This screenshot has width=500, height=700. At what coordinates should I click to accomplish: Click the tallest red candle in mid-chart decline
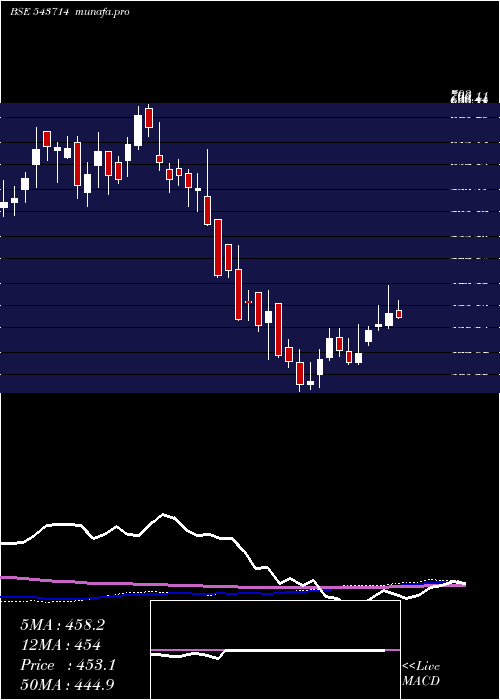click(x=218, y=247)
